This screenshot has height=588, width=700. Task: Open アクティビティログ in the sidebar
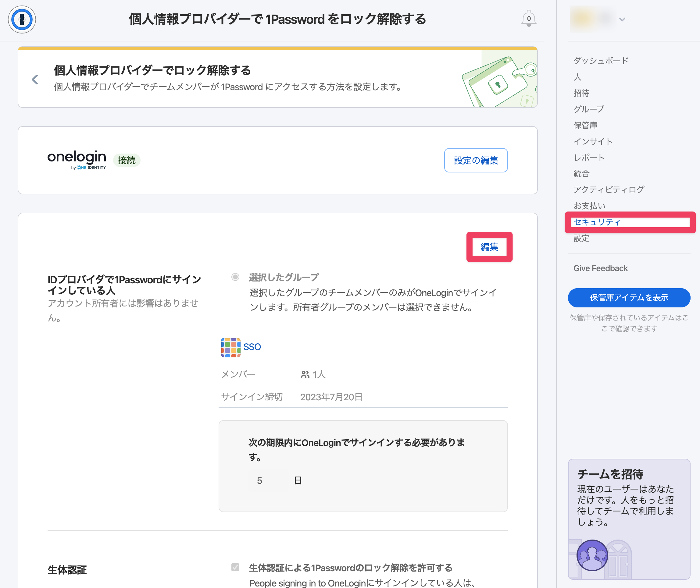[609, 190]
